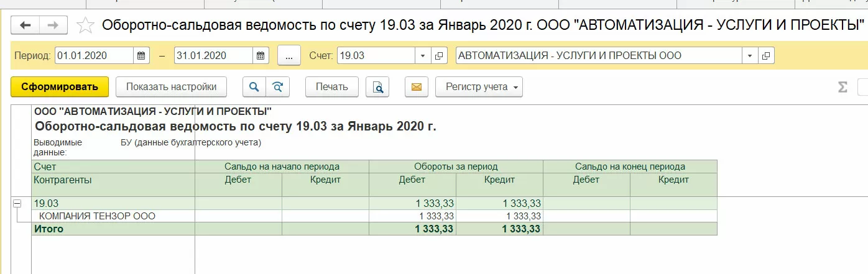The height and width of the screenshot is (274, 868).
Task: Open print preview icon
Action: click(377, 87)
